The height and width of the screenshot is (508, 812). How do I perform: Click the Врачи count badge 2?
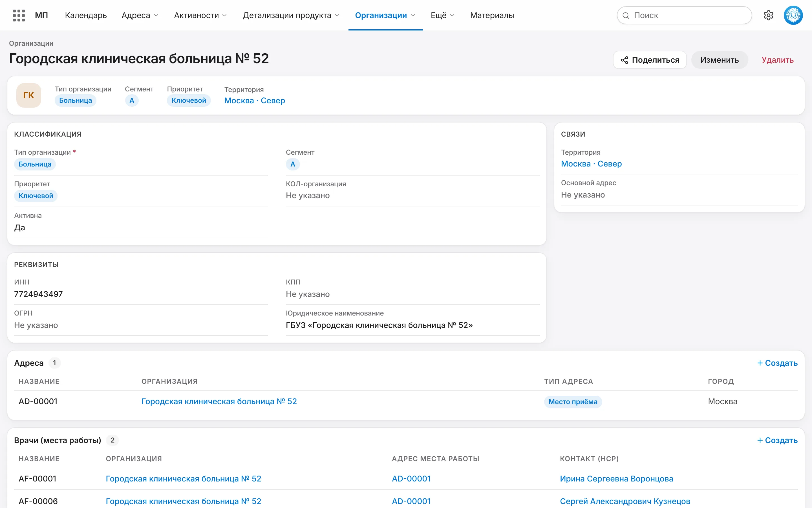pyautogui.click(x=112, y=441)
